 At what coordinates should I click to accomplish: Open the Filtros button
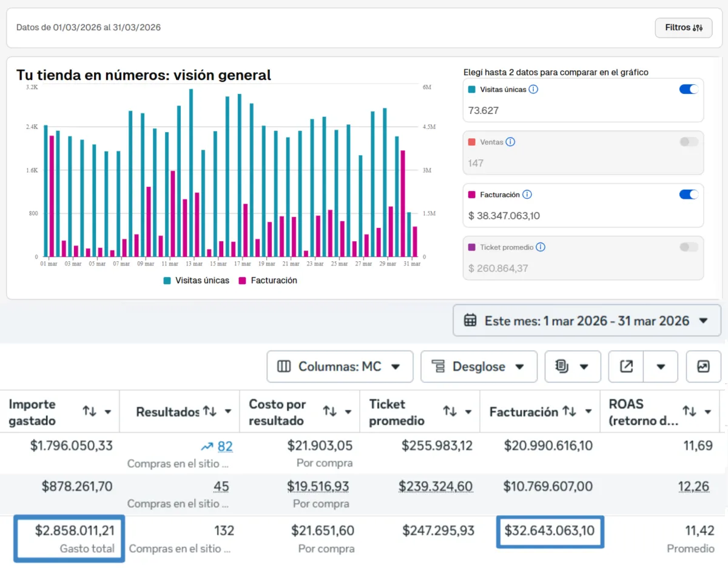tap(683, 28)
